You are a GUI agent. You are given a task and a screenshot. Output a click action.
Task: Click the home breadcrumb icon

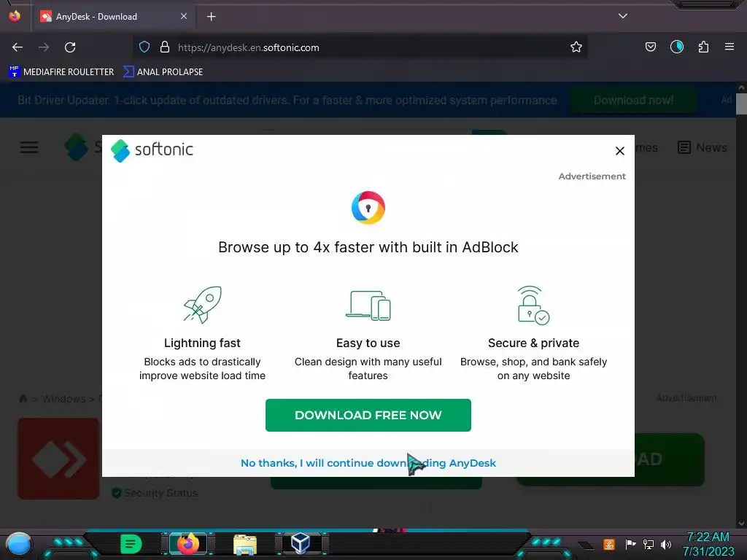(x=23, y=399)
